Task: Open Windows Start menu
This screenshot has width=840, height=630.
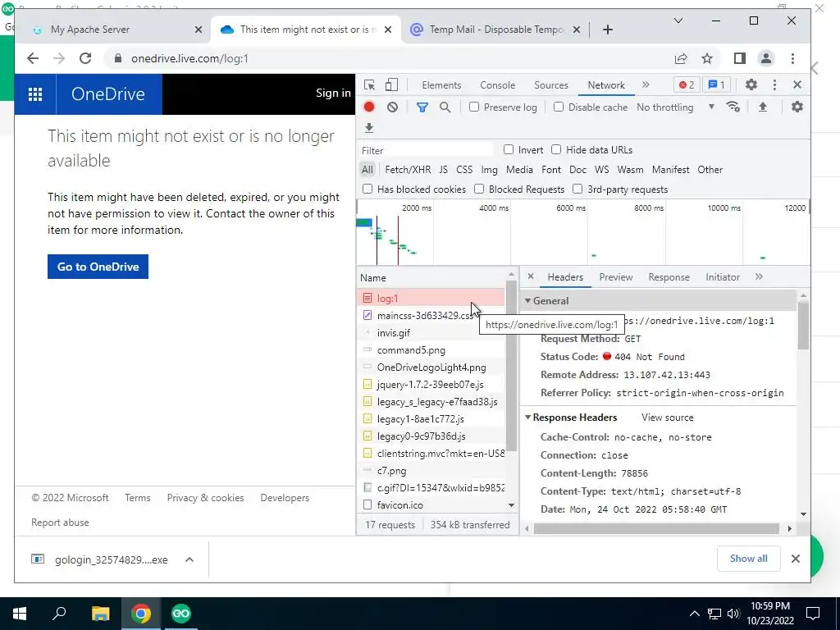Action: coord(20,614)
